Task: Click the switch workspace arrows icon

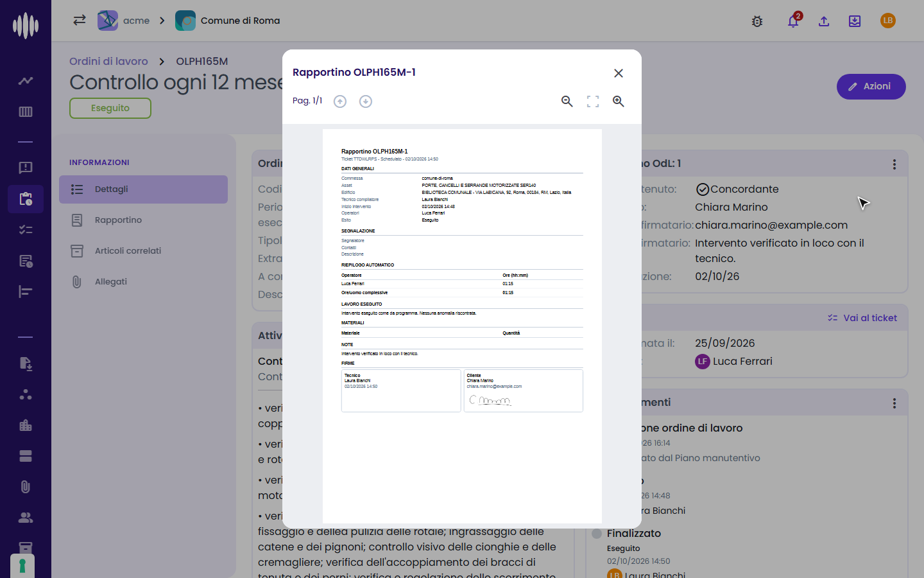Action: tap(80, 20)
